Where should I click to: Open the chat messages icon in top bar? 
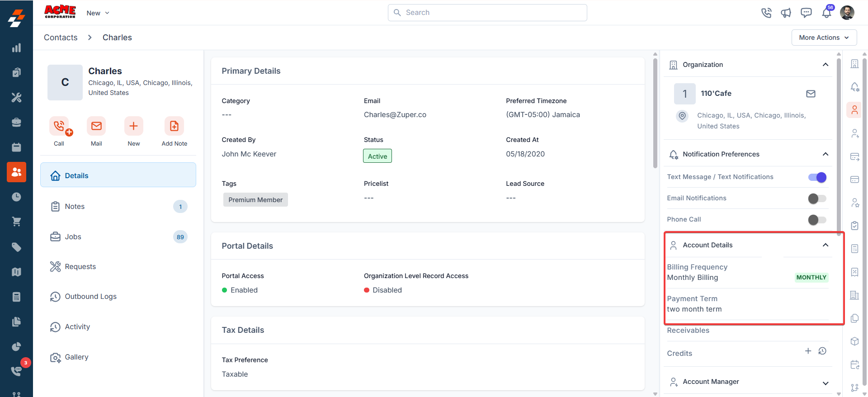tap(806, 13)
